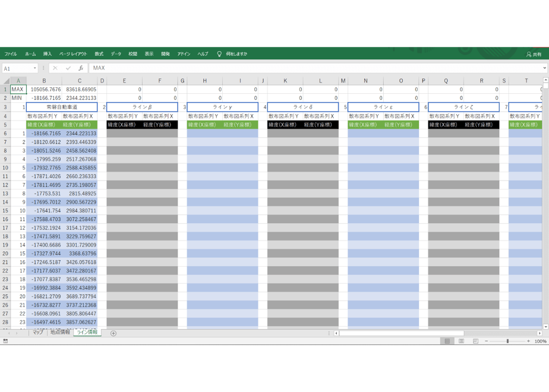Switch to the 地点情報 sheet tab
The height and width of the screenshot is (392, 549).
point(60,332)
